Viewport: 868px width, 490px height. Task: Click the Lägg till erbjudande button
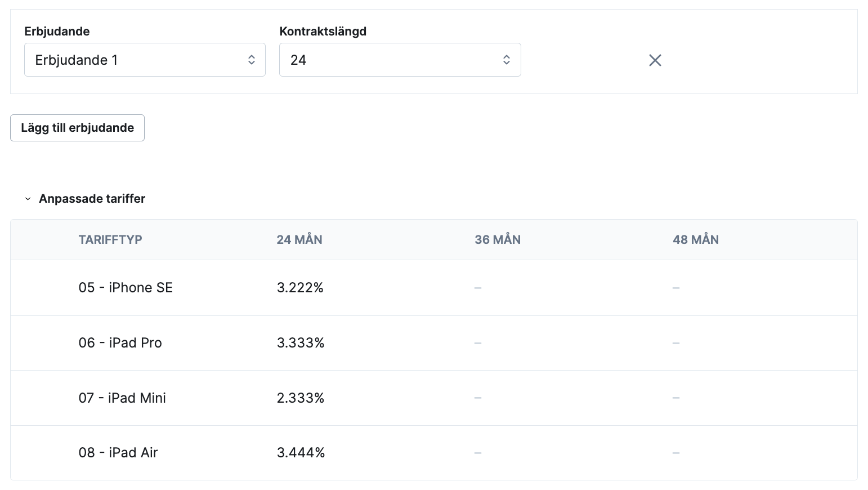click(x=77, y=128)
